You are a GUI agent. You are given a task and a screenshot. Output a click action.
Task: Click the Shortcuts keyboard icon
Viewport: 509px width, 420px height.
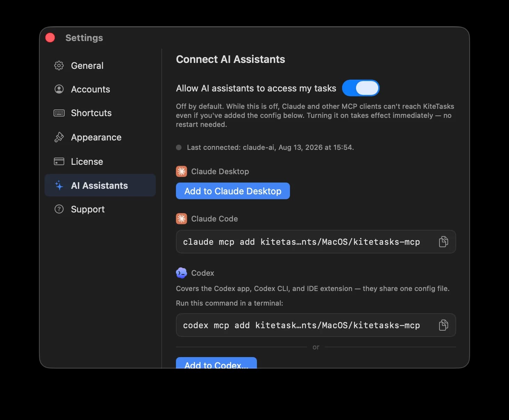[59, 113]
